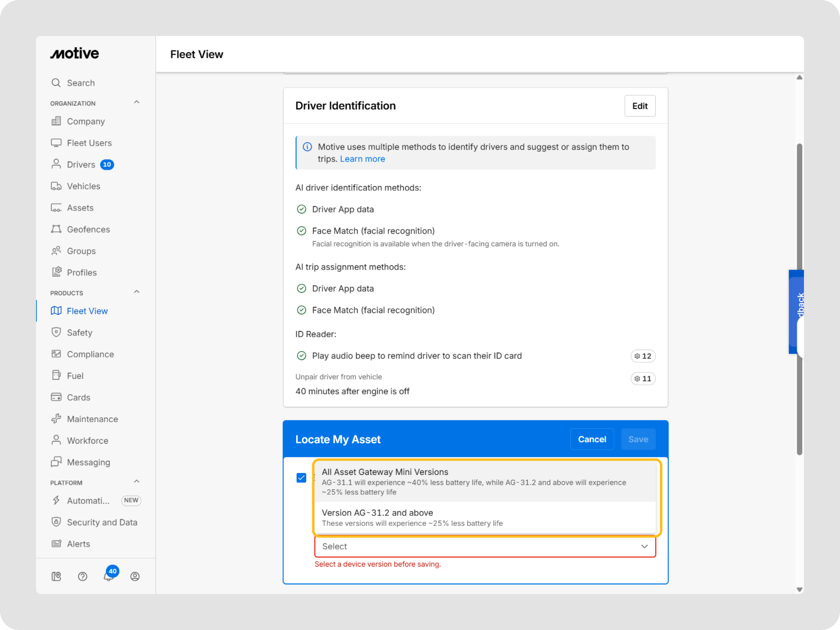Click the Workforce person icon

tap(56, 440)
